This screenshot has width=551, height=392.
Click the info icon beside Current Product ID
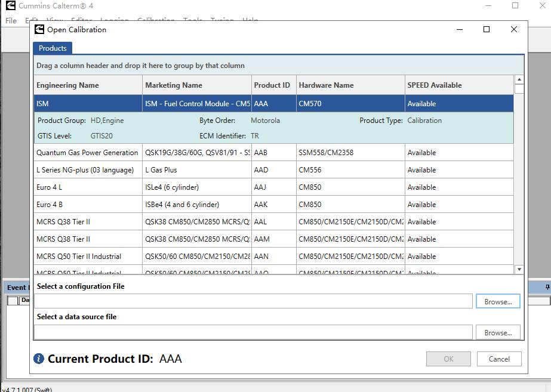pos(39,359)
